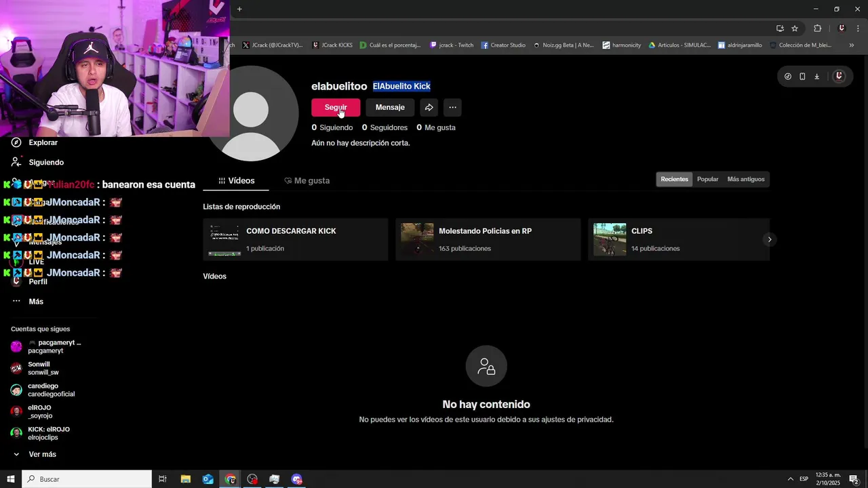Screen dimensions: 868x488
Task: Open Siguiendo count on profile
Action: [332, 127]
